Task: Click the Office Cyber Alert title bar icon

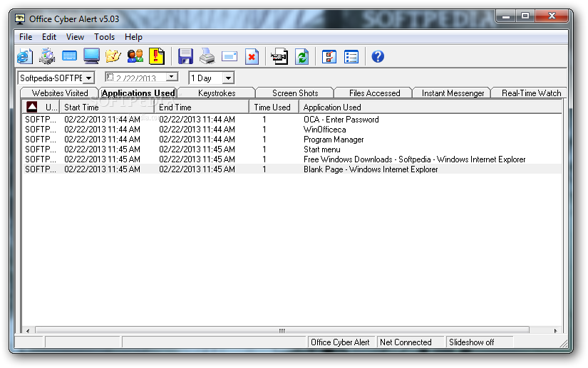Action: point(20,19)
